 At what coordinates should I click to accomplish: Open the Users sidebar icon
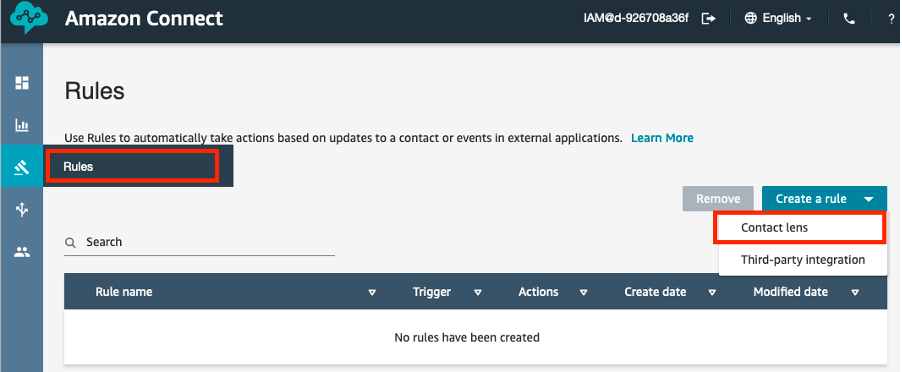(x=22, y=252)
